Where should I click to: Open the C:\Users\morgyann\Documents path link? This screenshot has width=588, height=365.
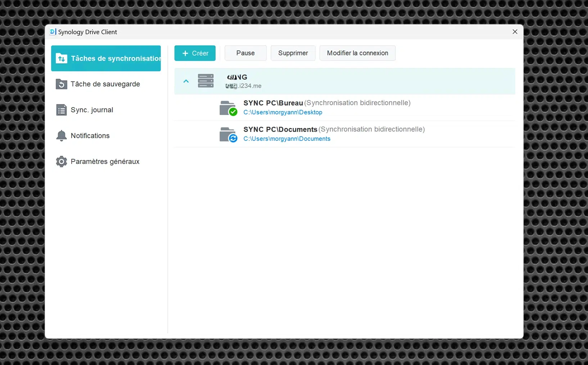pos(287,139)
